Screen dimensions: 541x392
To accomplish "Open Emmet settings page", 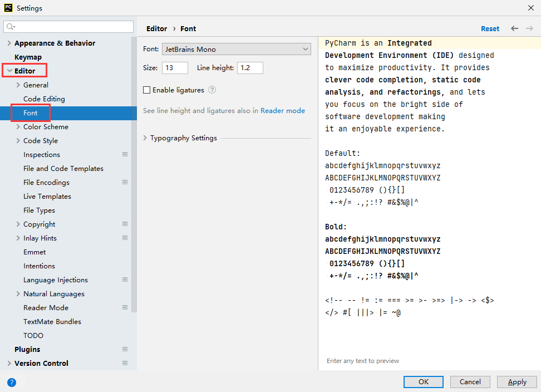I will 35,252.
